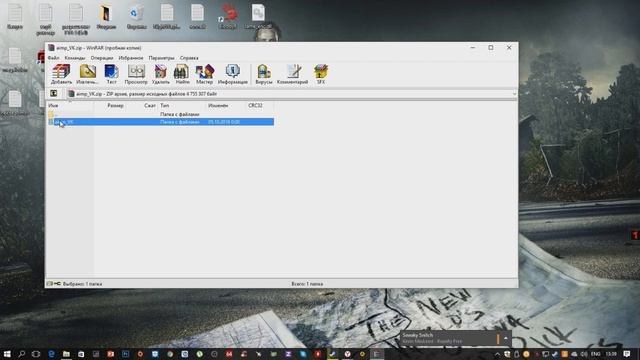This screenshot has height=360, width=640.
Task: Click the Sneaky Snitch popup arrow button
Action: coord(506,338)
